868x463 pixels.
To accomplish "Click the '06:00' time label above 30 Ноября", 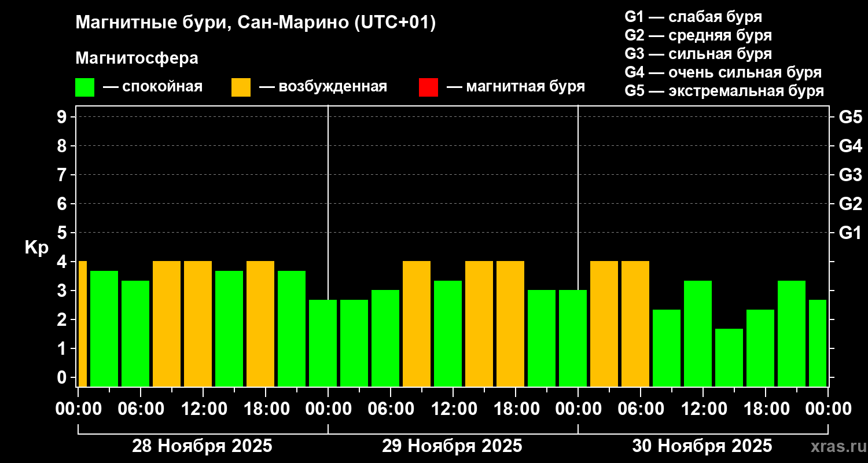I will pyautogui.click(x=640, y=409).
